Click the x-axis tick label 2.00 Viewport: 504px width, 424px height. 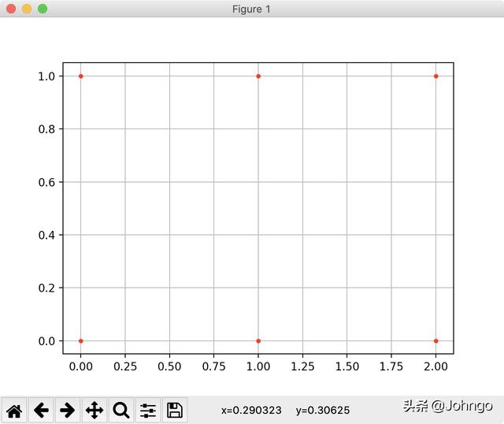435,366
